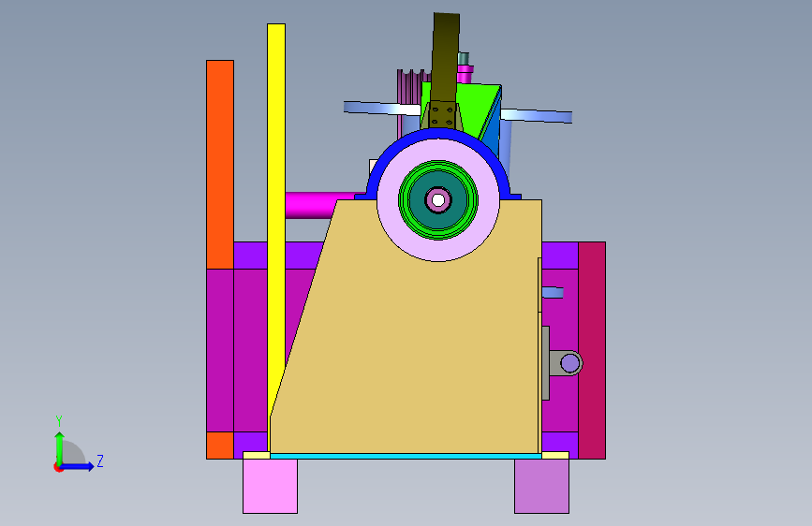Select the small blue tab beside tan plate
Viewport: 812px width, 526px height.
coord(553,292)
